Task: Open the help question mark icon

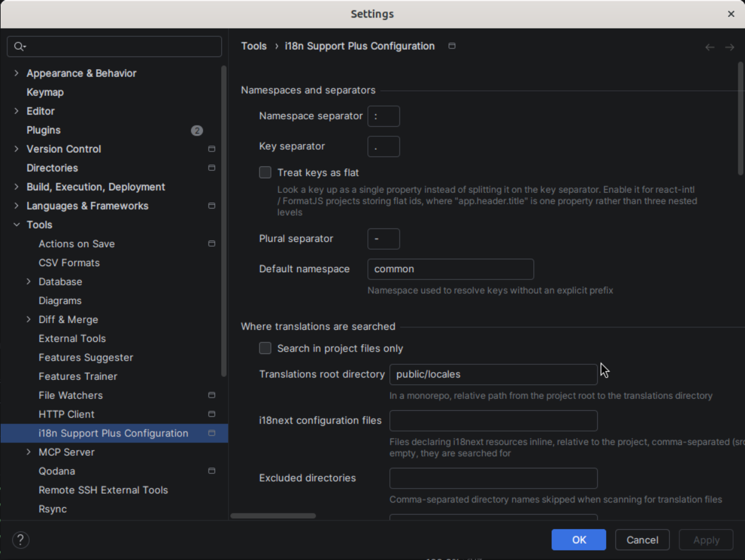Action: point(21,540)
